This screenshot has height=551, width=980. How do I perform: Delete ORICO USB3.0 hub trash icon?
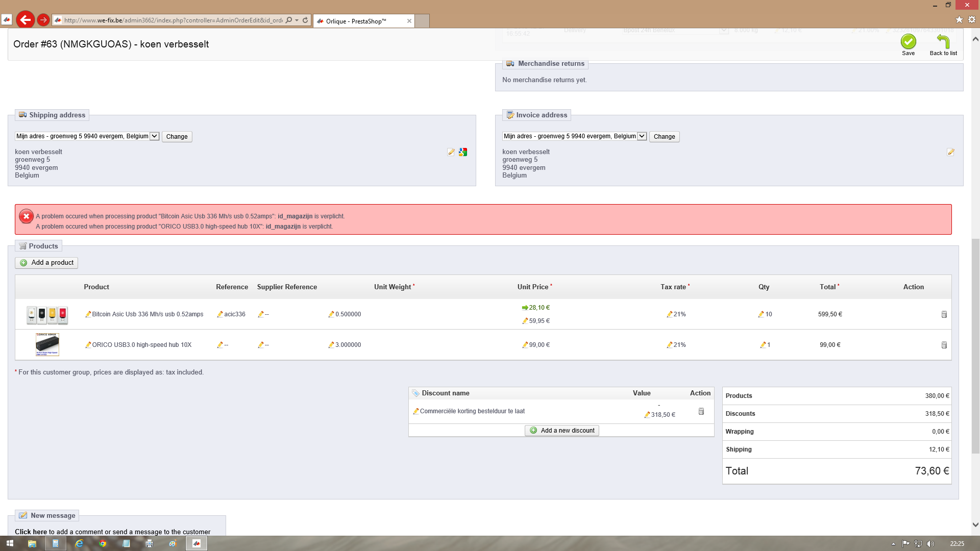[944, 345]
